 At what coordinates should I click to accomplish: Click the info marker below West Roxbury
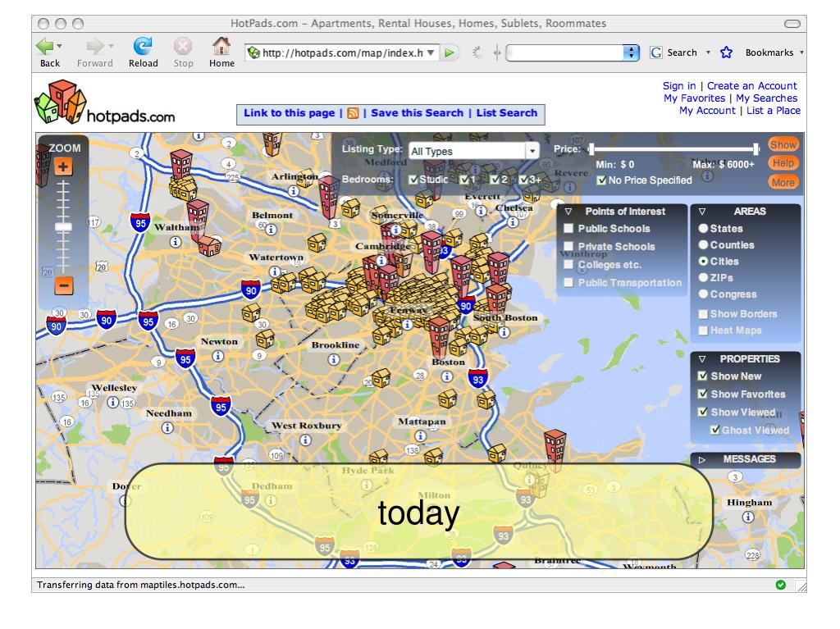pos(305,440)
